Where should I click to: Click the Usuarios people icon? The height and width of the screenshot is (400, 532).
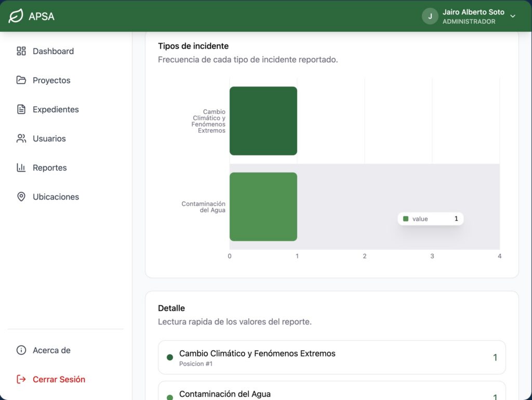[21, 138]
